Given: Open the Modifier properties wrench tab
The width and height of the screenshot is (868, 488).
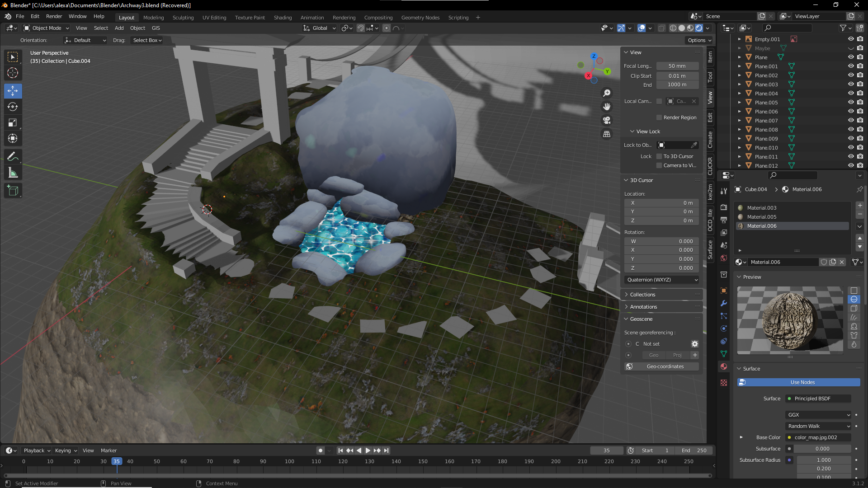Looking at the screenshot, I should coord(724,303).
